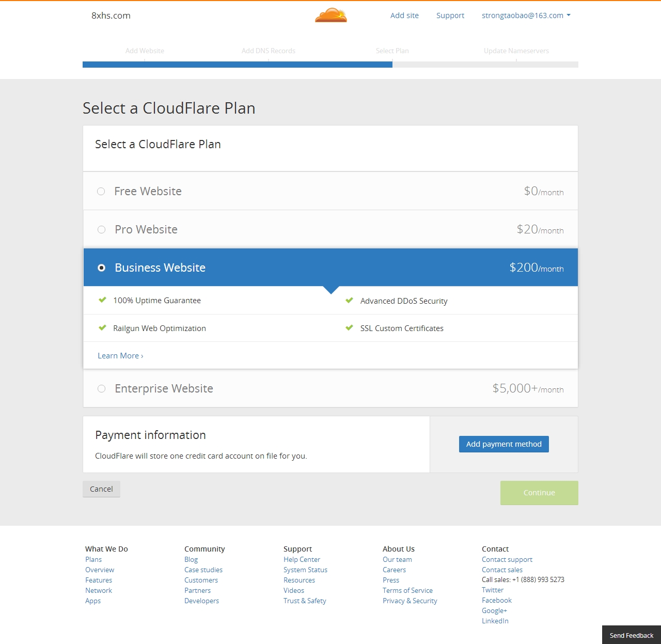Click the check icon beside Advanced DDoS Security
Viewport: 661px width, 644px height.
[349, 300]
